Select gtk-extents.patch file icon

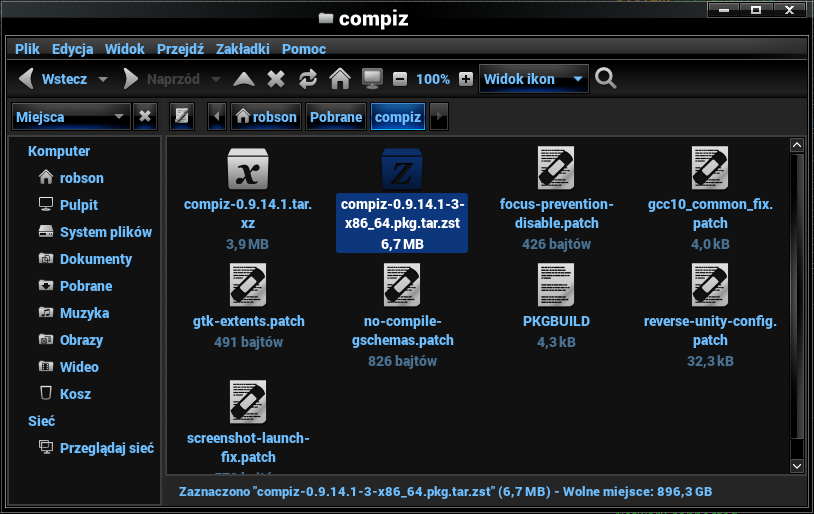pyautogui.click(x=248, y=285)
